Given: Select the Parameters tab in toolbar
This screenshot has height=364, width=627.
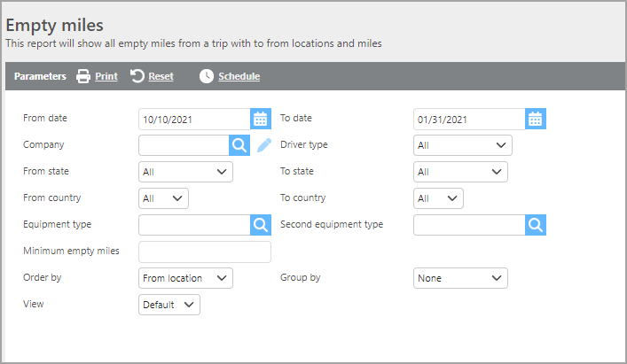Looking at the screenshot, I should pyautogui.click(x=40, y=76).
